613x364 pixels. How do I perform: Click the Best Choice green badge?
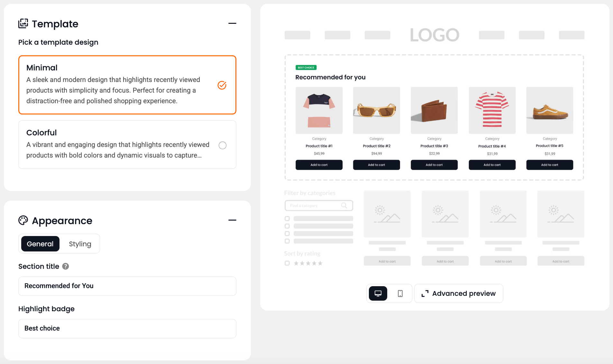tap(306, 68)
